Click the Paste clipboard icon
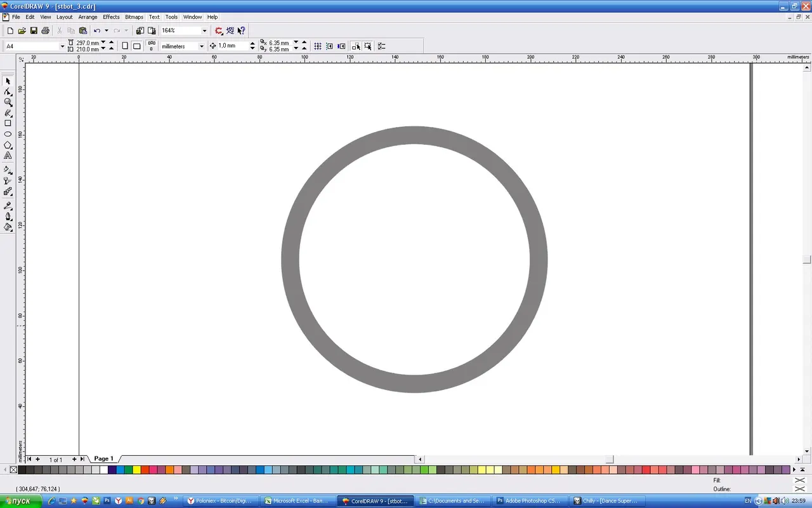 click(x=83, y=30)
